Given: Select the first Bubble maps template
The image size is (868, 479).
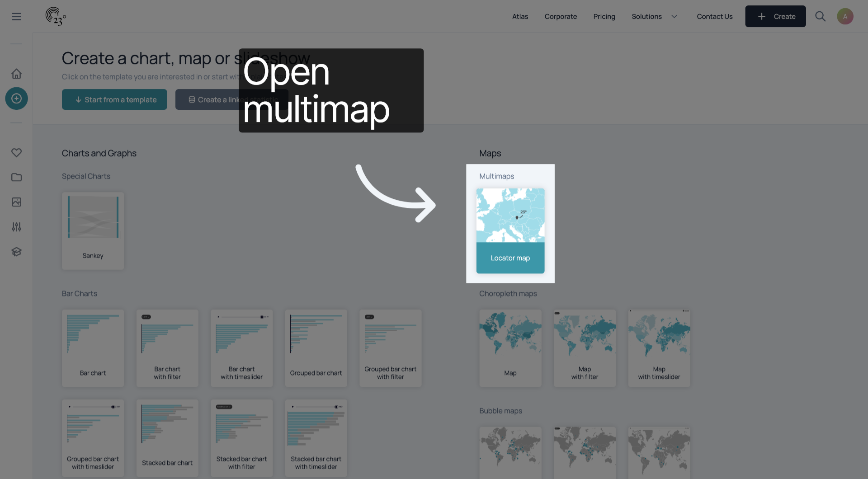Looking at the screenshot, I should 510,453.
